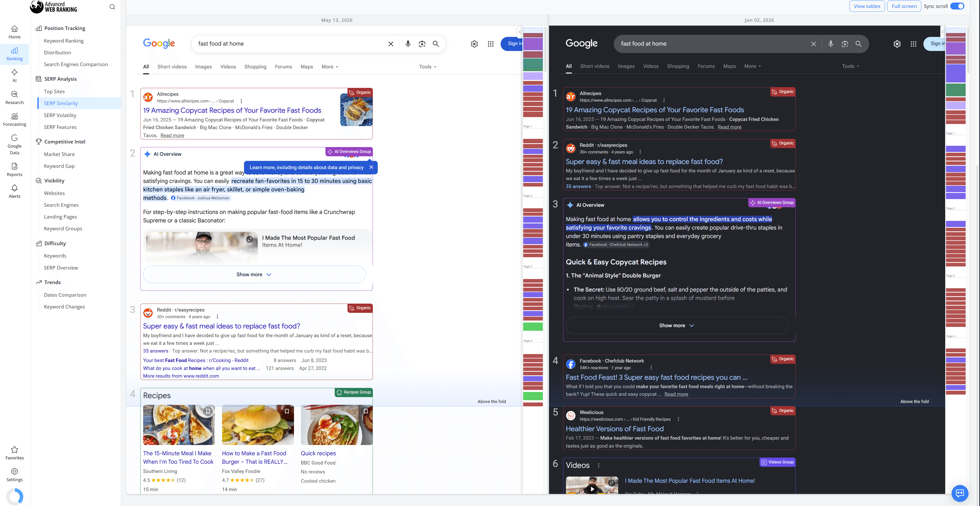Close the data and privacy tooltip
Viewport: 980px width, 506px height.
coord(371,167)
